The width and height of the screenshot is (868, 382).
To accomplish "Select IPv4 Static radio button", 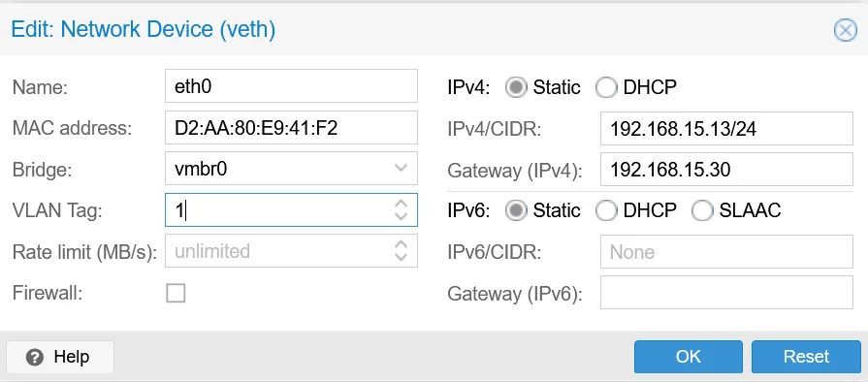I will [x=515, y=87].
